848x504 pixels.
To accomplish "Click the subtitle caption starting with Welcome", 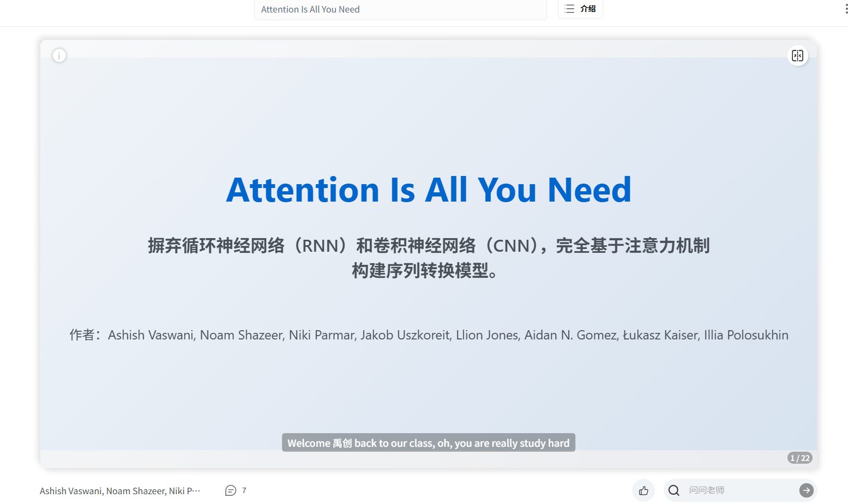I will tap(428, 443).
